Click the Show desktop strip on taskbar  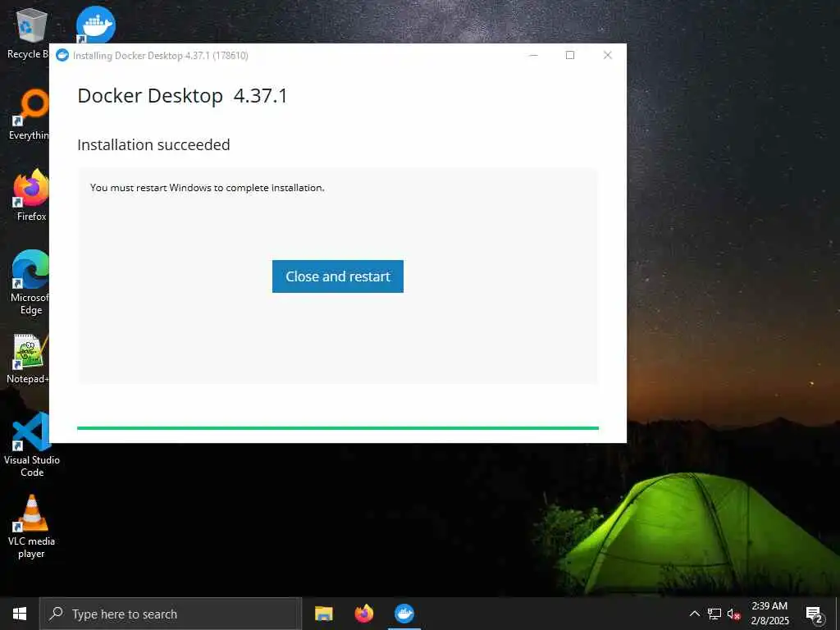[838, 614]
